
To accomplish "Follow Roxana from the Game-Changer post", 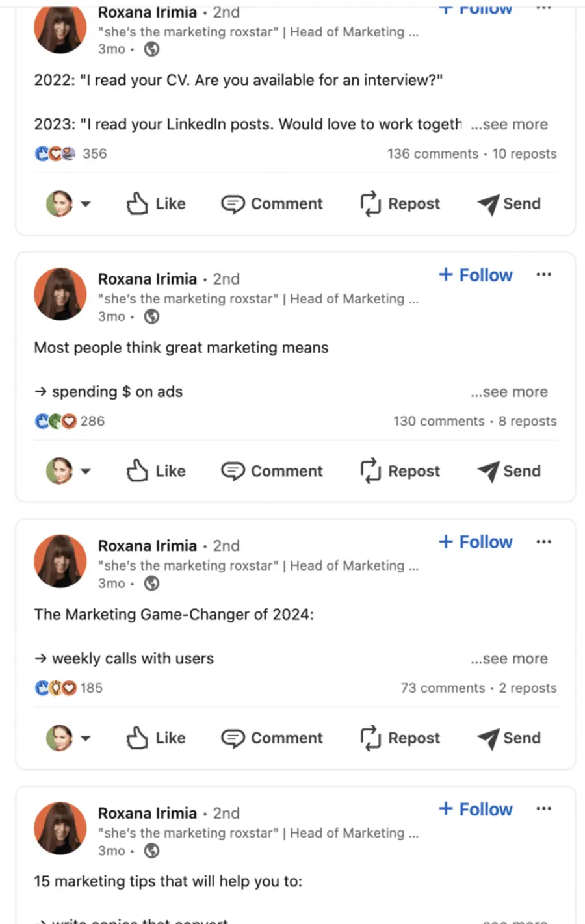I will 475,541.
